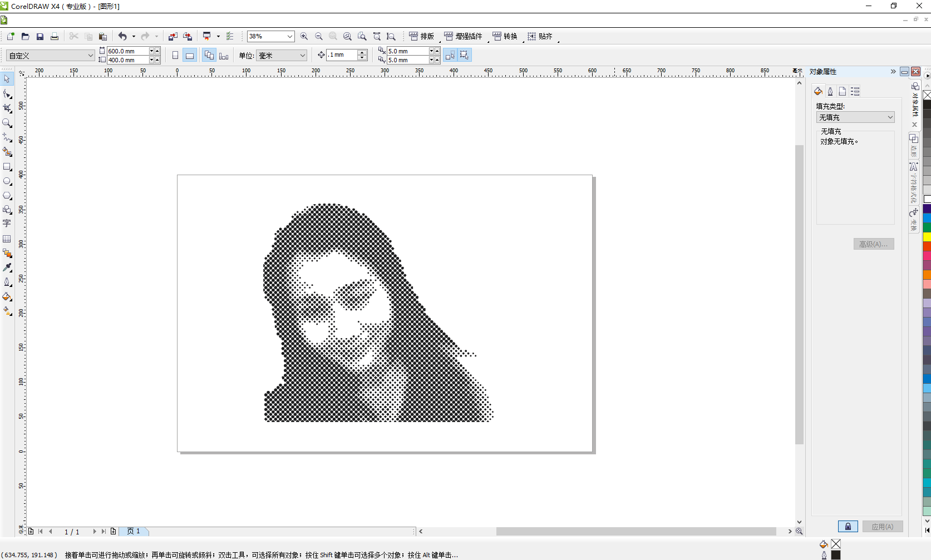
Task: Select the Crop tool
Action: pyautogui.click(x=7, y=108)
